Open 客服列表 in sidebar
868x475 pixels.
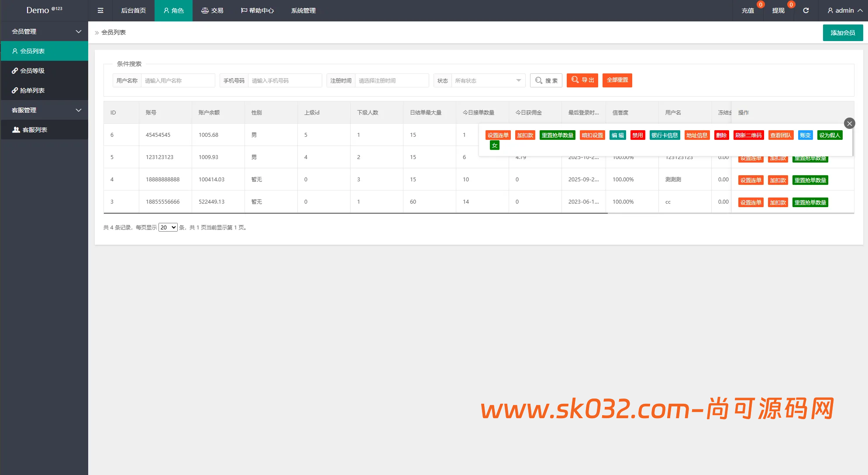coord(34,130)
